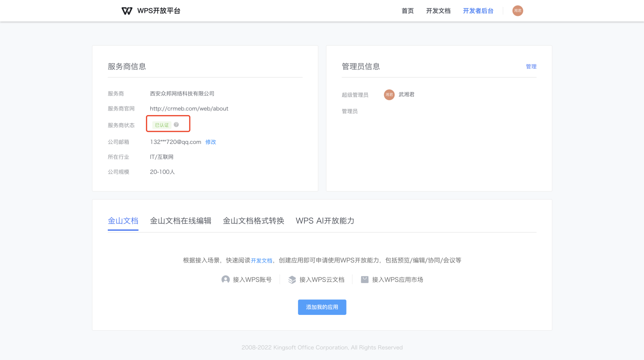644x360 pixels.
Task: Switch to WPS AI开放能力 tab
Action: 325,221
